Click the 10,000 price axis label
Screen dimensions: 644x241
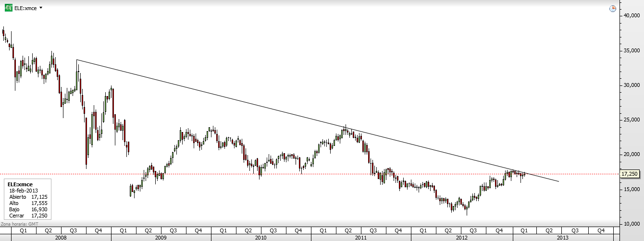tap(631, 224)
